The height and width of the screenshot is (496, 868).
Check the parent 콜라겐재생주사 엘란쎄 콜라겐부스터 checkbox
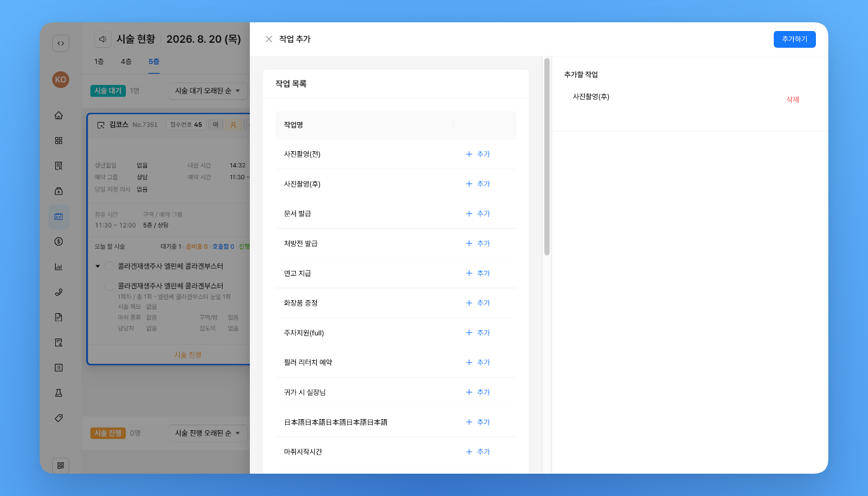pos(109,266)
